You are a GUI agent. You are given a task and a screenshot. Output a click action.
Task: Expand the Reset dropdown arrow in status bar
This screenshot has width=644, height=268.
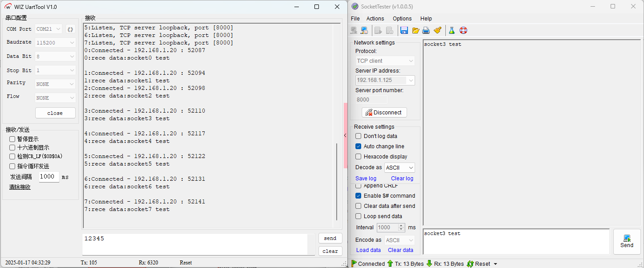pos(495,264)
